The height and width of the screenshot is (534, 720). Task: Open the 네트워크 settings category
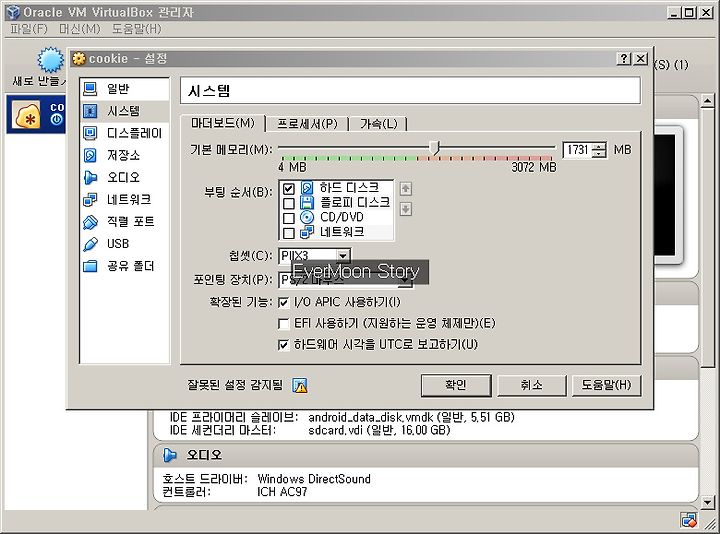click(124, 199)
